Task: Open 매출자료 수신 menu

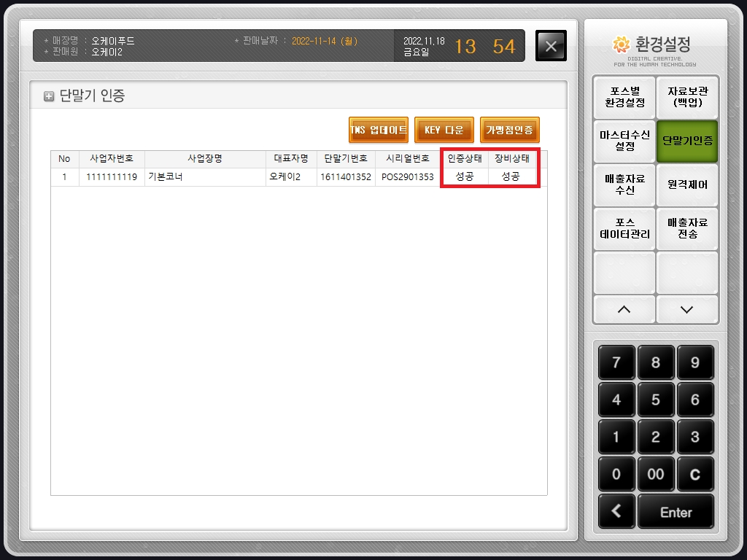Action: coord(624,184)
